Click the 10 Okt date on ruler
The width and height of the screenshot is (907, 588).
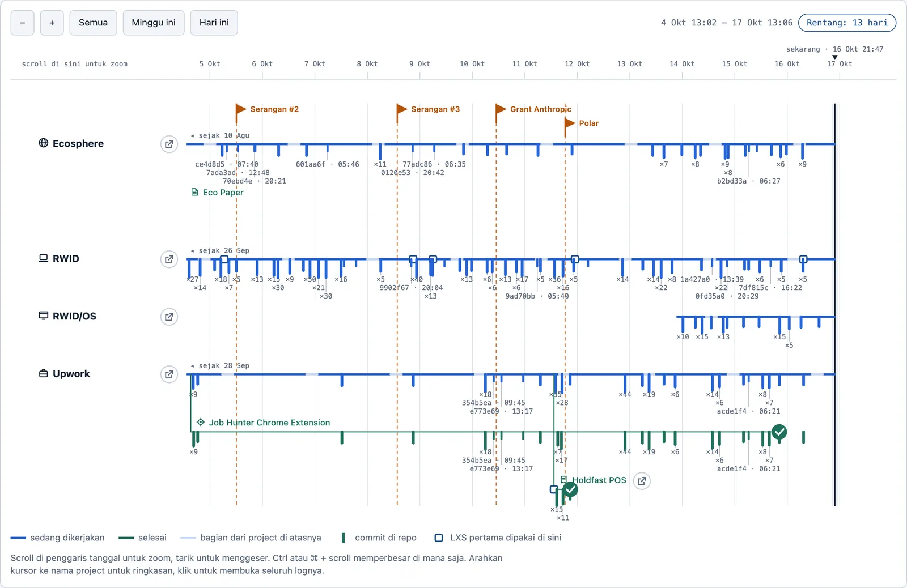472,64
